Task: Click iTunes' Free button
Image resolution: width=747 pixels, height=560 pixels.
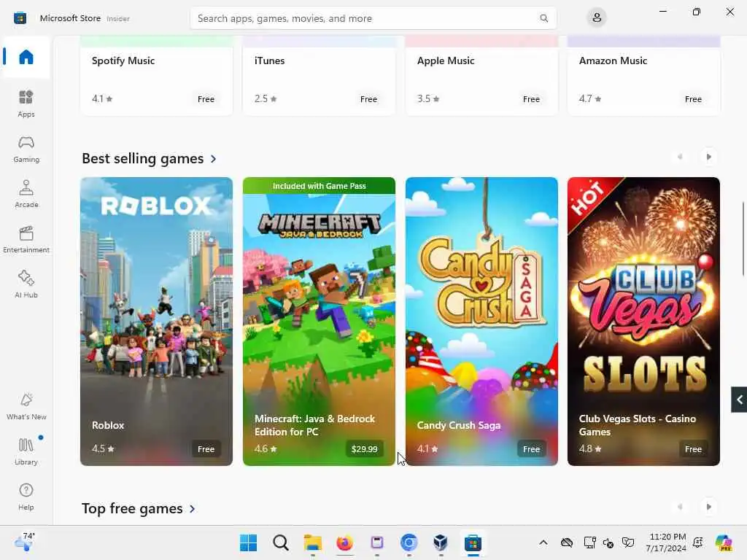Action: tap(368, 99)
